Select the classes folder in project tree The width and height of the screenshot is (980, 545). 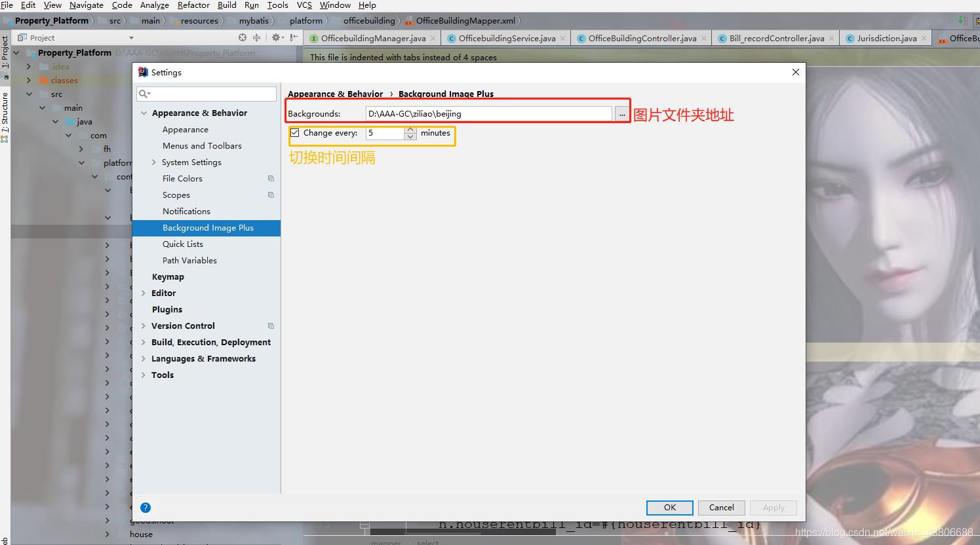[64, 81]
